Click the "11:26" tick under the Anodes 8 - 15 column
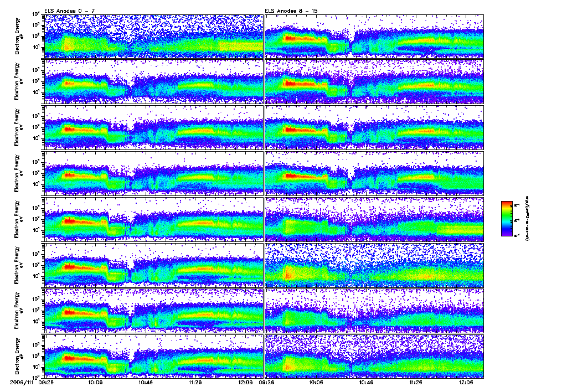This screenshot has width=567, height=392. coord(416,382)
